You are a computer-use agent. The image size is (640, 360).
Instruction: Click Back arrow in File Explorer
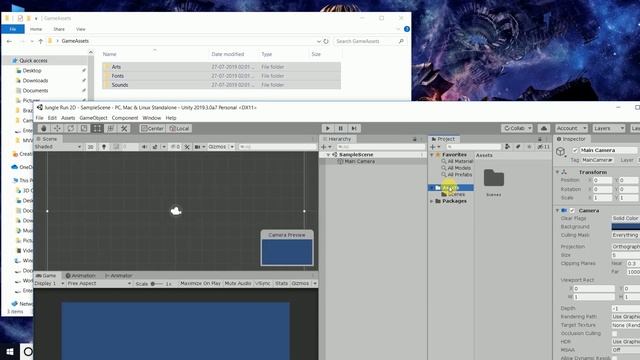(x=9, y=41)
